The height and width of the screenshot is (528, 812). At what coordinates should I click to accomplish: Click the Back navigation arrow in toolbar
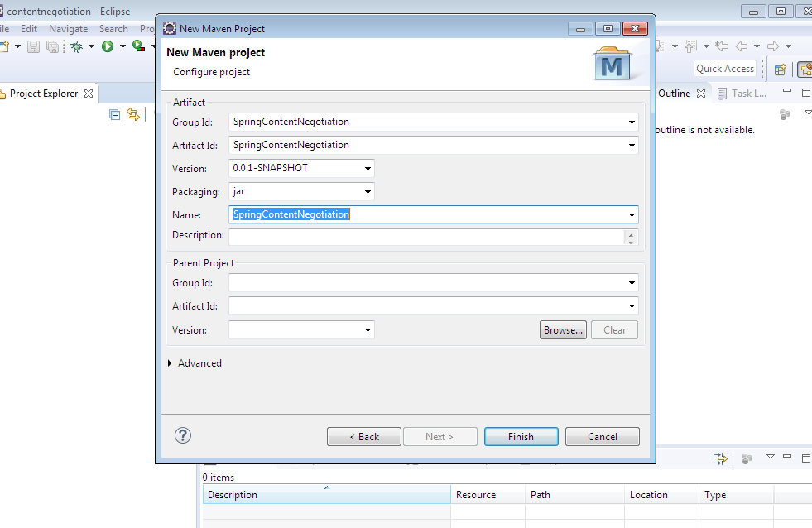[x=742, y=46]
